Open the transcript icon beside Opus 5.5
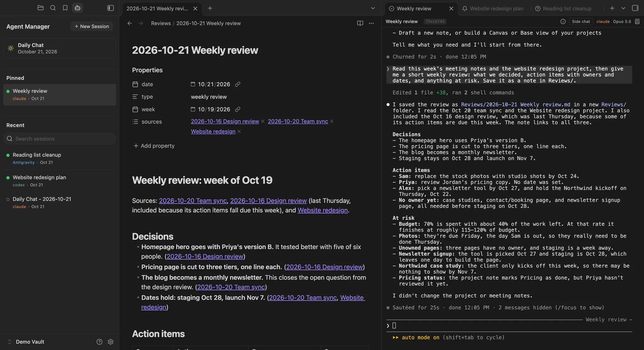 pos(637,21)
